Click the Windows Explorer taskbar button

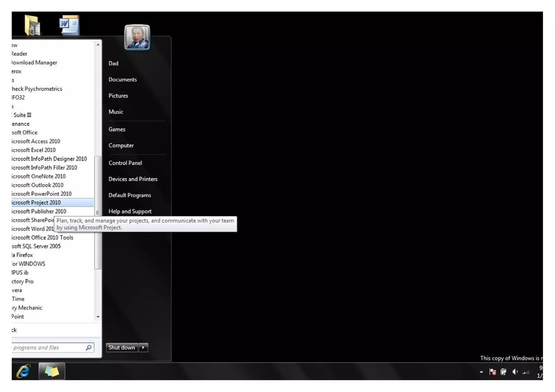(52, 371)
